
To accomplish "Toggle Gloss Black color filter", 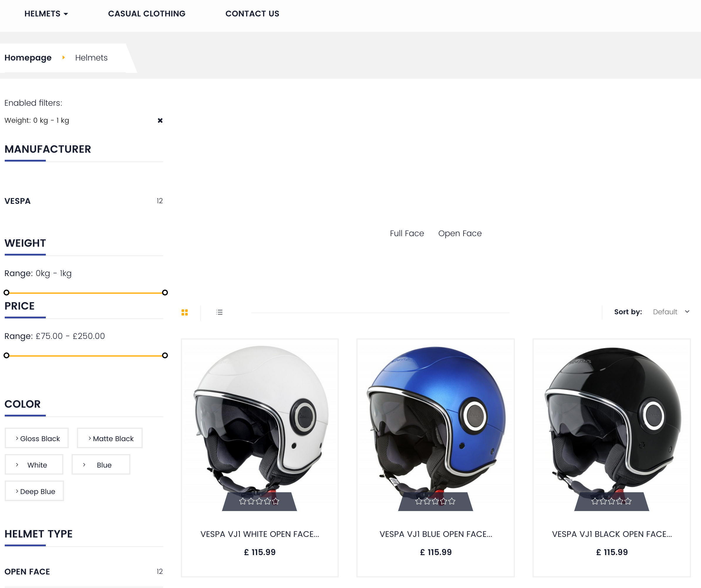I will pos(37,439).
